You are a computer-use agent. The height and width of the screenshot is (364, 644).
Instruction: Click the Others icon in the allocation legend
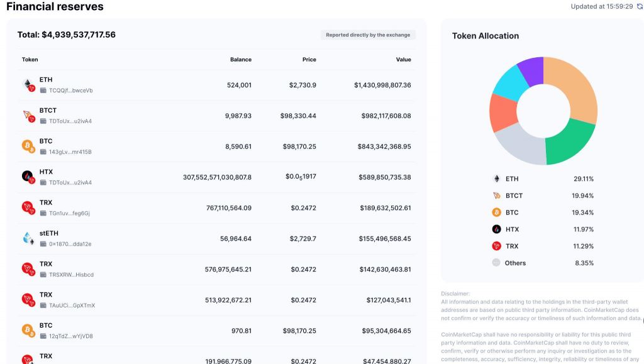(496, 263)
